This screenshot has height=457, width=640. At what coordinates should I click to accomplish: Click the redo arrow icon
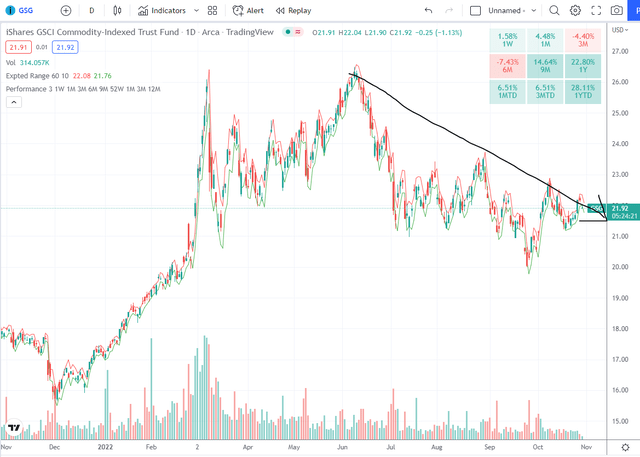(x=449, y=11)
